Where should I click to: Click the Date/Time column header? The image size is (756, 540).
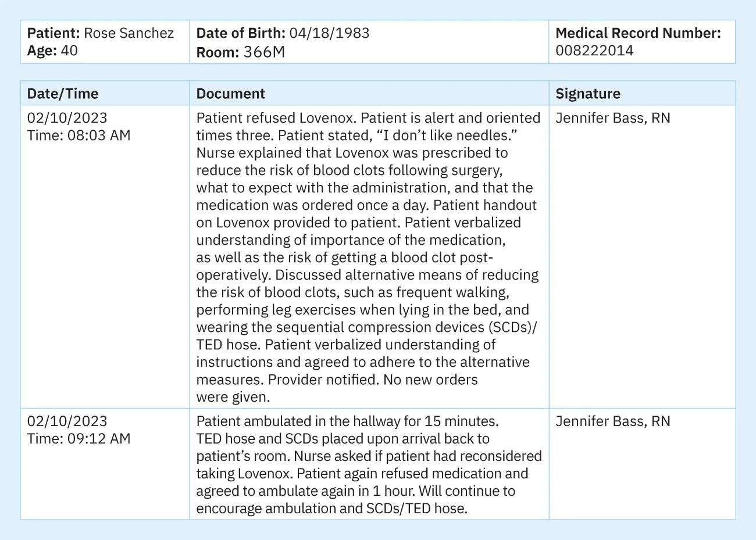pos(63,94)
